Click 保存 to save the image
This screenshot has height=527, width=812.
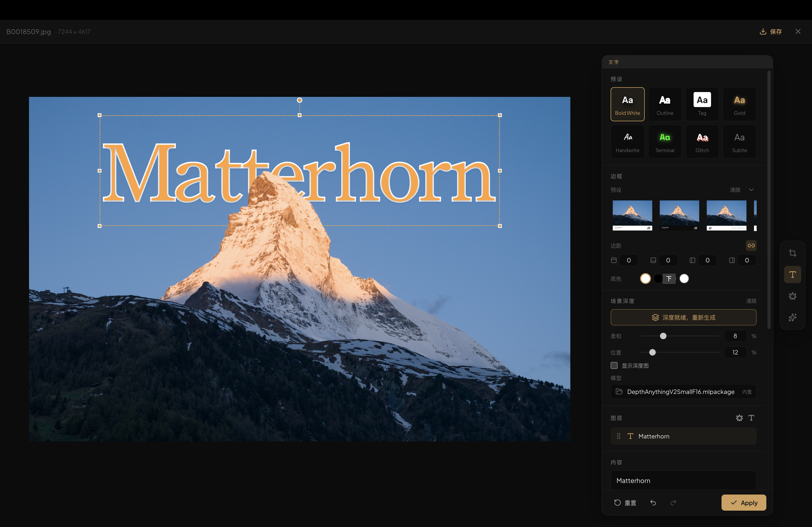coord(770,32)
